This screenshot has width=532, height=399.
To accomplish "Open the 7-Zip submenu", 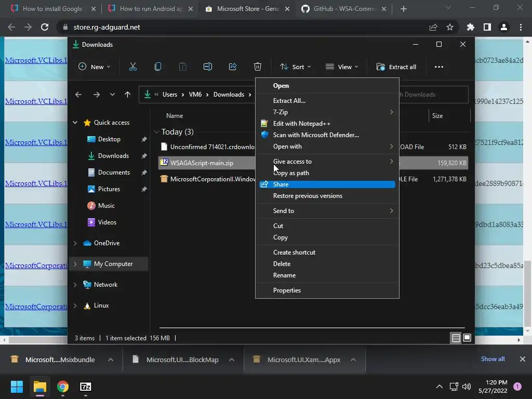I will click(x=327, y=112).
